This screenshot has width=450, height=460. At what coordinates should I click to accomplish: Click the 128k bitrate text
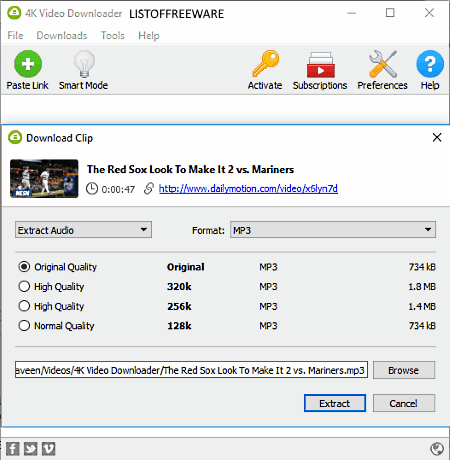coord(179,326)
